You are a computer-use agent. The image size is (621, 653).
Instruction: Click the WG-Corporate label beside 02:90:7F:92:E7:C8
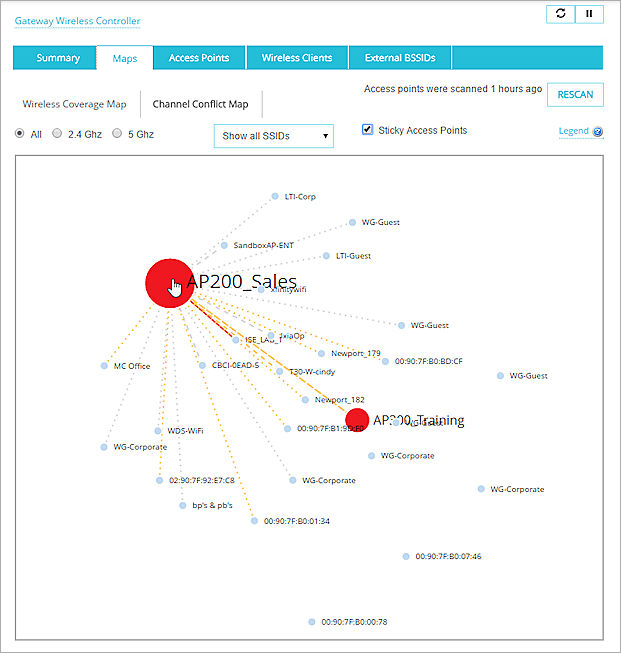tap(329, 480)
